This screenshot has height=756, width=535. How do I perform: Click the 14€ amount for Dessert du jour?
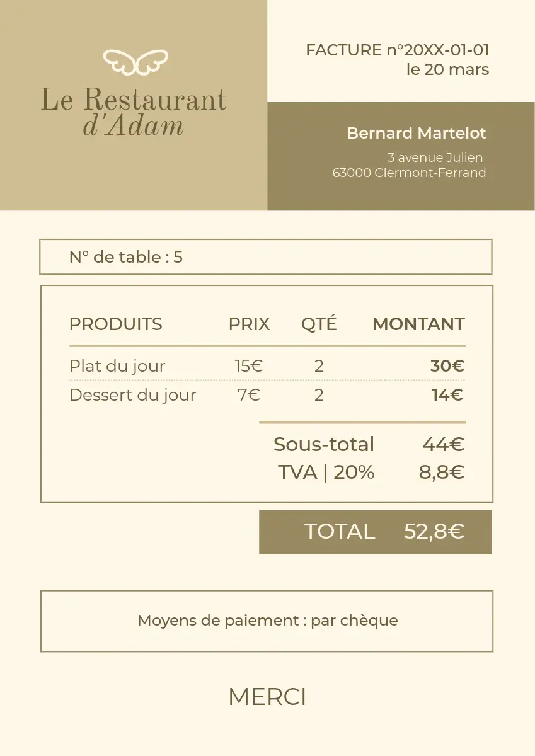(x=447, y=395)
